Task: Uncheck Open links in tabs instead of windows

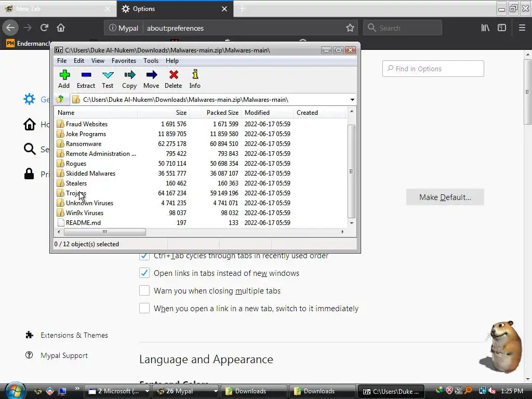Action: tap(144, 273)
